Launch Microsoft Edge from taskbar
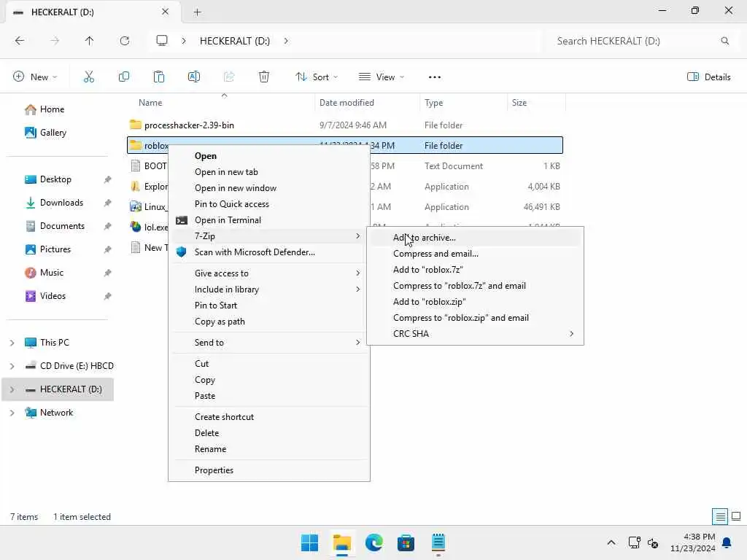Screen dimensions: 747x560 click(374, 542)
